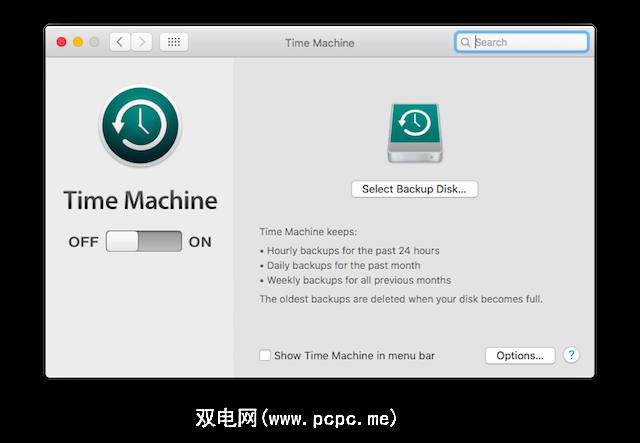This screenshot has width=640, height=443.
Task: Go back with the left chevron
Action: [x=120, y=42]
